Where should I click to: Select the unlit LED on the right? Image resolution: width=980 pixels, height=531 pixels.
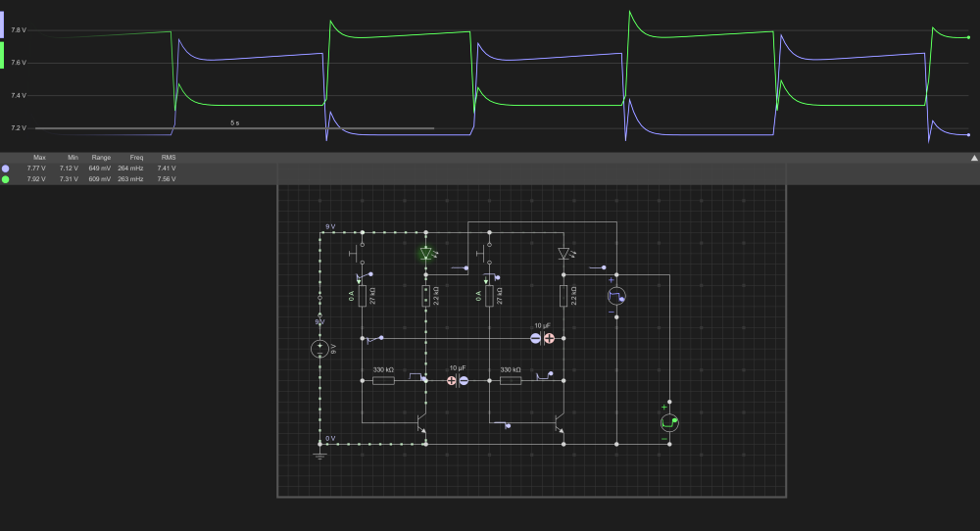[x=563, y=253]
